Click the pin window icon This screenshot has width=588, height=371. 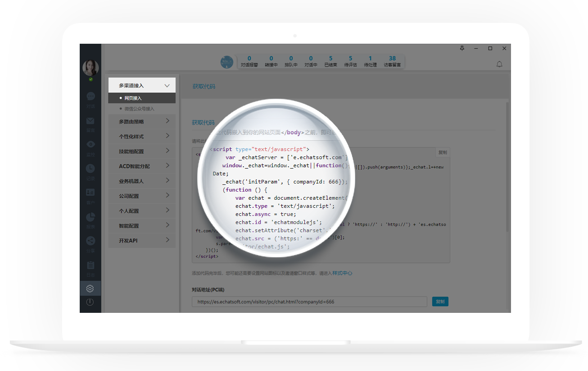click(x=462, y=48)
